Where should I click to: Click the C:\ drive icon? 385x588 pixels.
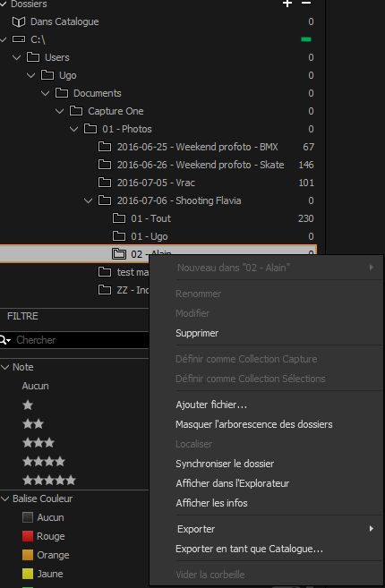point(19,39)
